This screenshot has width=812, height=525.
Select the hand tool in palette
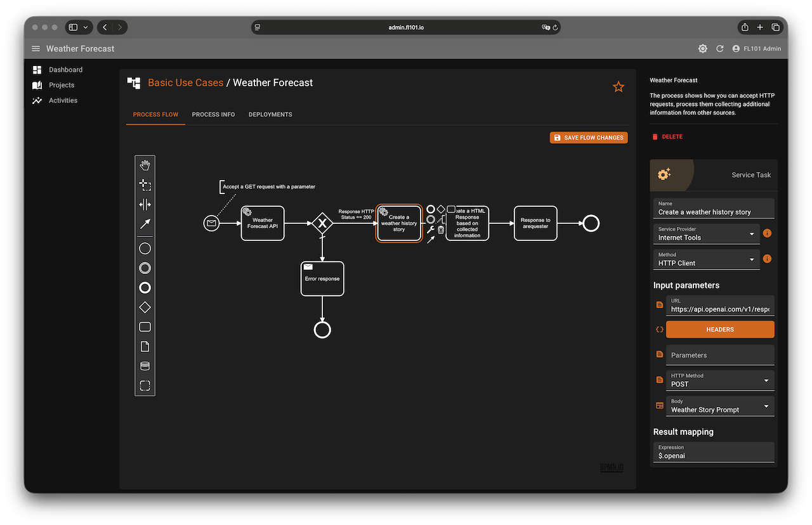145,165
